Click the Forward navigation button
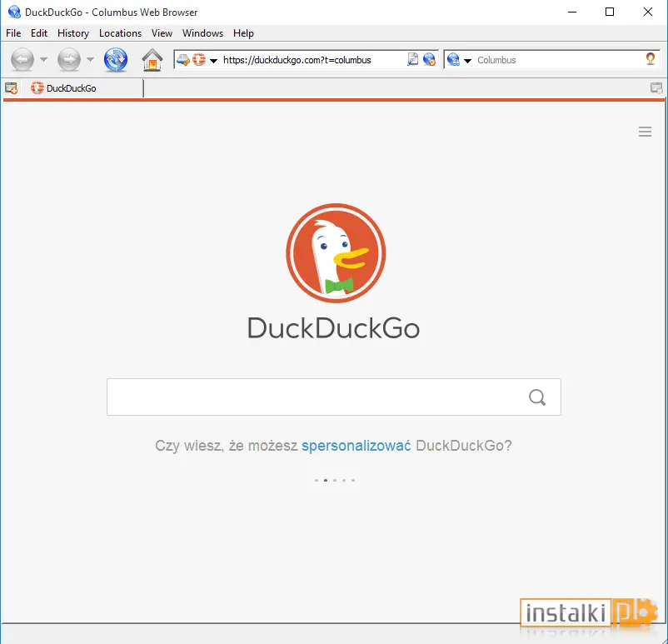This screenshot has width=668, height=644. 69,60
